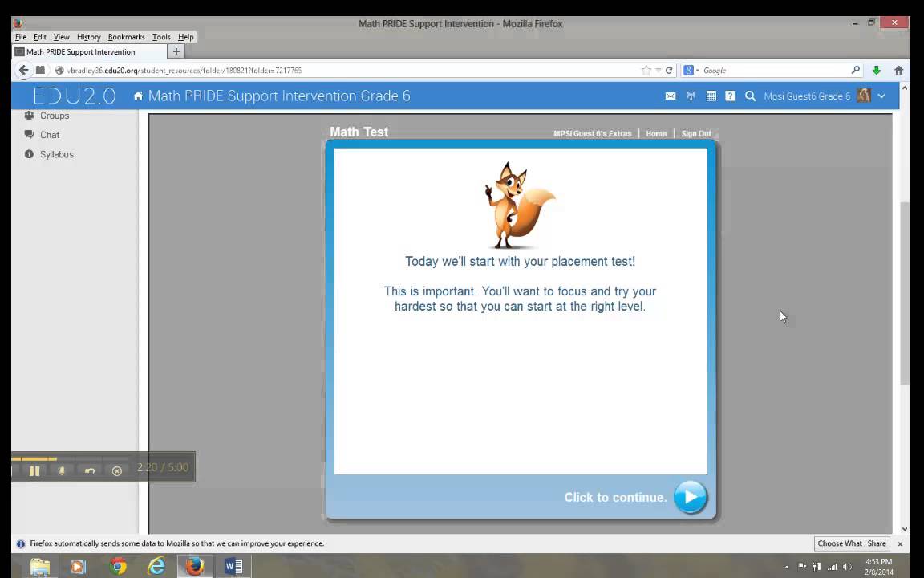Open Chat in the left sidebar
The width and height of the screenshot is (924, 578).
50,135
